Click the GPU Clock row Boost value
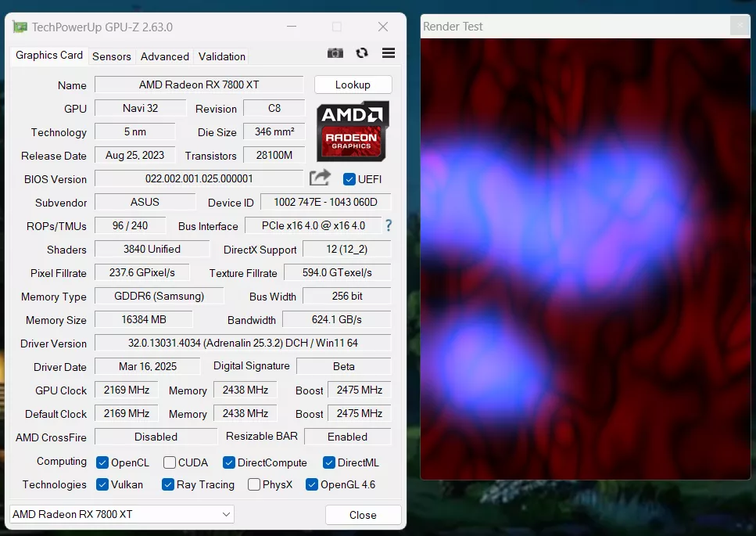 tap(359, 390)
